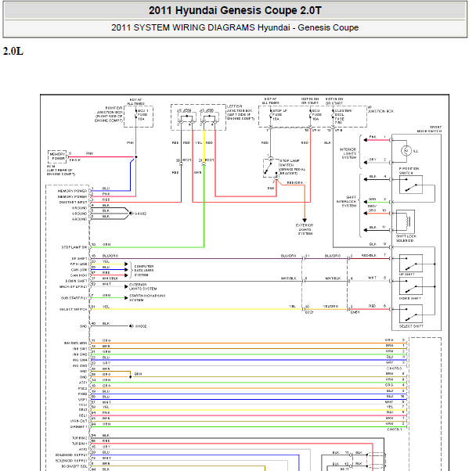
Task: Click the 'ON/START INPUT' pin label
Action: click(73, 202)
